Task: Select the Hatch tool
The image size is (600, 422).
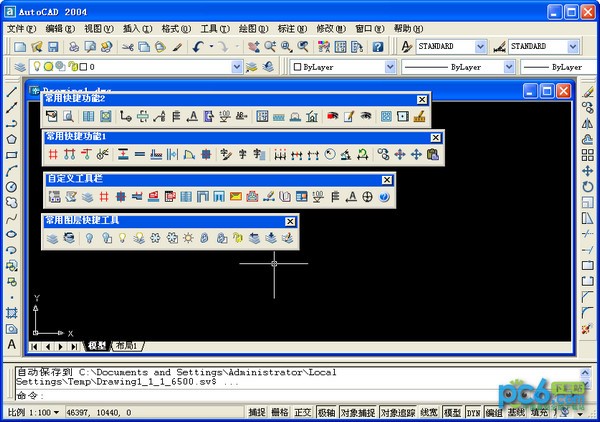Action: (11, 313)
